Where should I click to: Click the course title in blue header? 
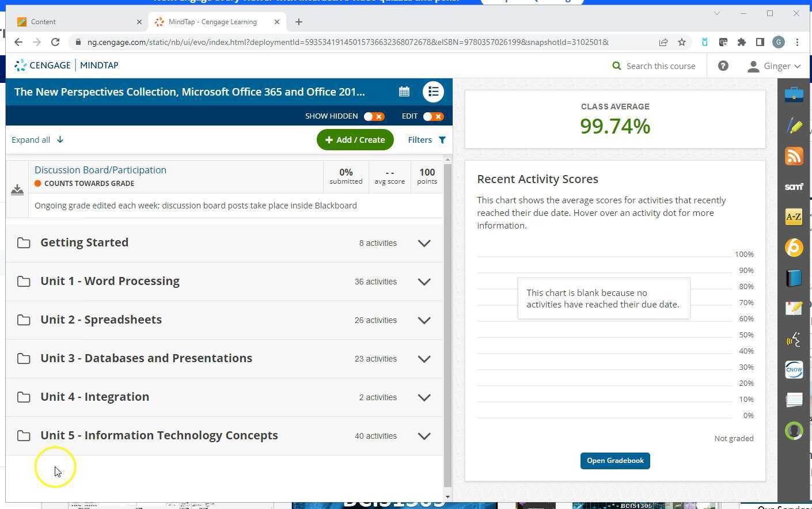tap(189, 92)
